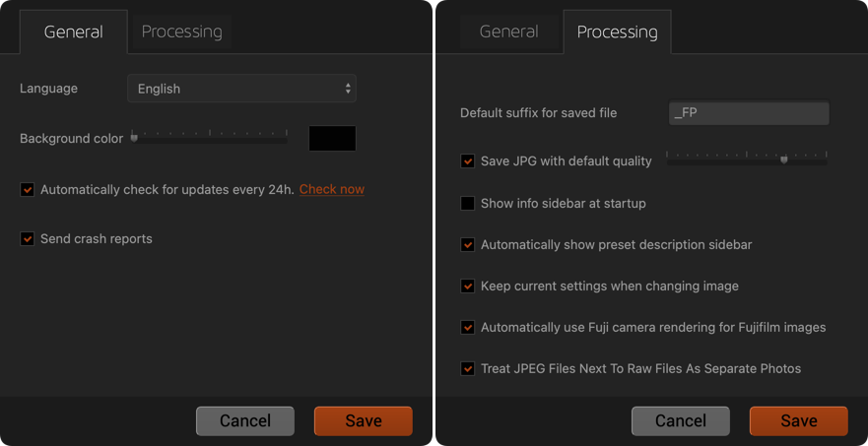Toggle Save JPG with default quality
This screenshot has height=446, width=868.
click(468, 161)
